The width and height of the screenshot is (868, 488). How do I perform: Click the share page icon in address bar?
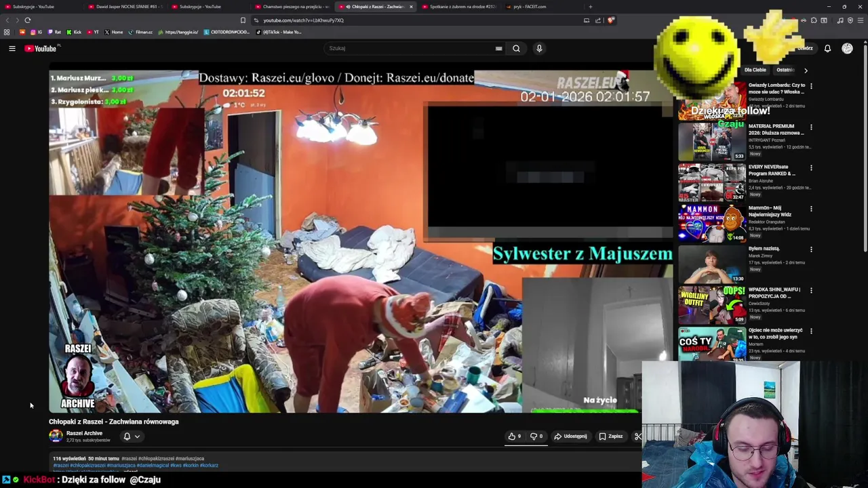(x=598, y=20)
